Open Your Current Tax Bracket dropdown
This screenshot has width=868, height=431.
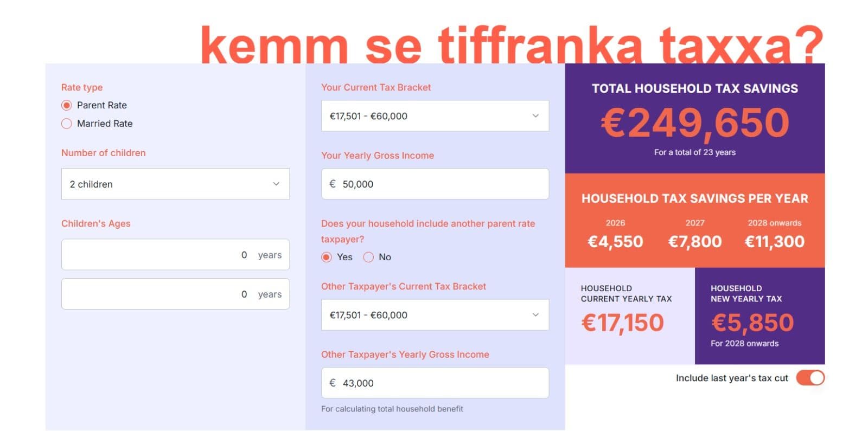pos(435,115)
